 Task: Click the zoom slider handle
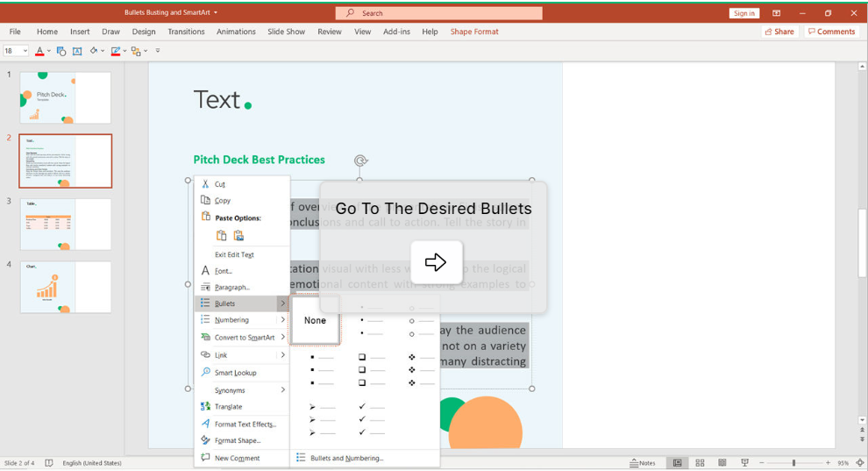(793, 463)
